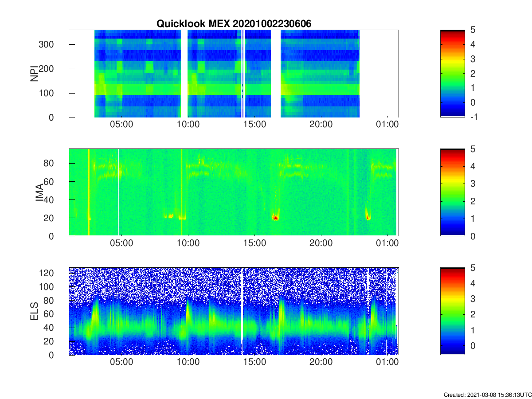This screenshot has height=399, width=532.
Task: Click the NPI y-axis label
Action: [34, 73]
